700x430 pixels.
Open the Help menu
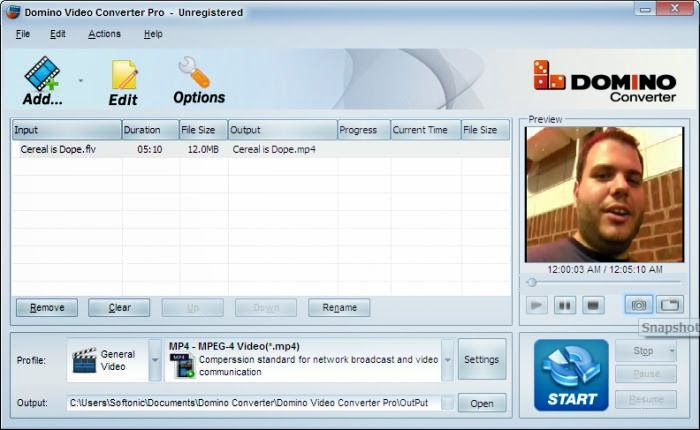pos(153,34)
